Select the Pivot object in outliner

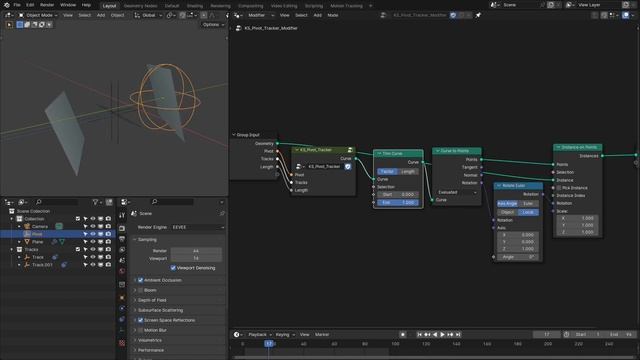pos(37,234)
